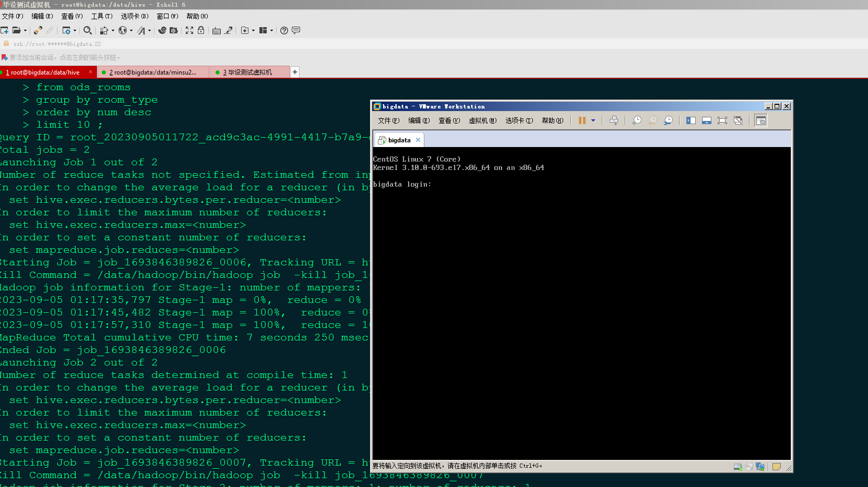Click the Xagent icon next to swirl icon
Image resolution: width=868 pixels, height=487 pixels.
(x=174, y=30)
